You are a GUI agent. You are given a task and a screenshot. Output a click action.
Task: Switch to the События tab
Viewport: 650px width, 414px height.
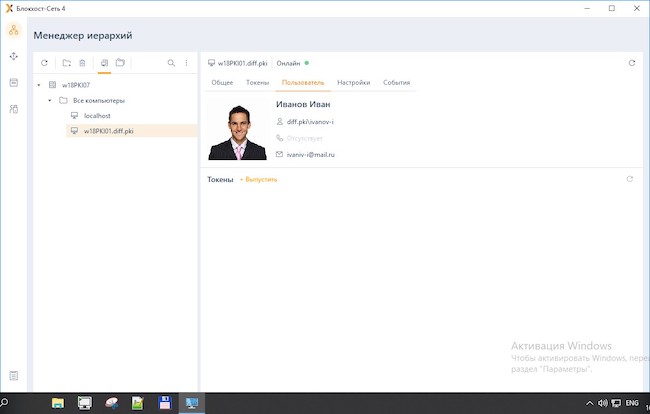(x=396, y=82)
